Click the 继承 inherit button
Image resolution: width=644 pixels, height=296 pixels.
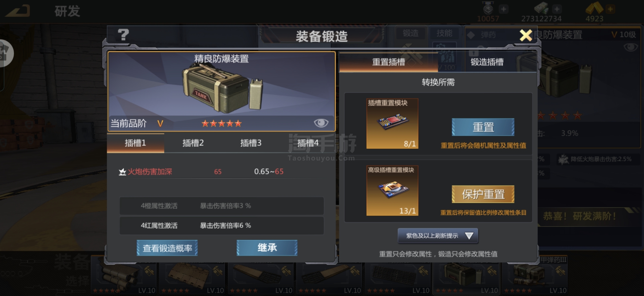pyautogui.click(x=267, y=248)
